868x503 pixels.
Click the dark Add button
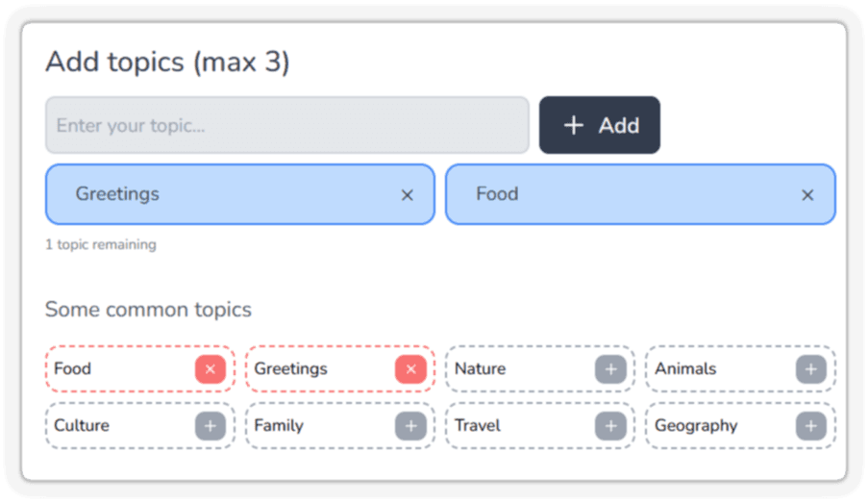click(x=600, y=125)
